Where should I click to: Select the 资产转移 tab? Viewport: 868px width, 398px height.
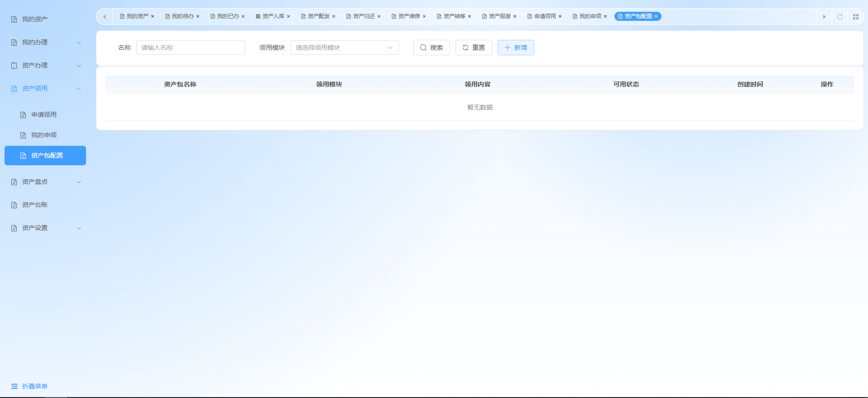[x=454, y=16]
